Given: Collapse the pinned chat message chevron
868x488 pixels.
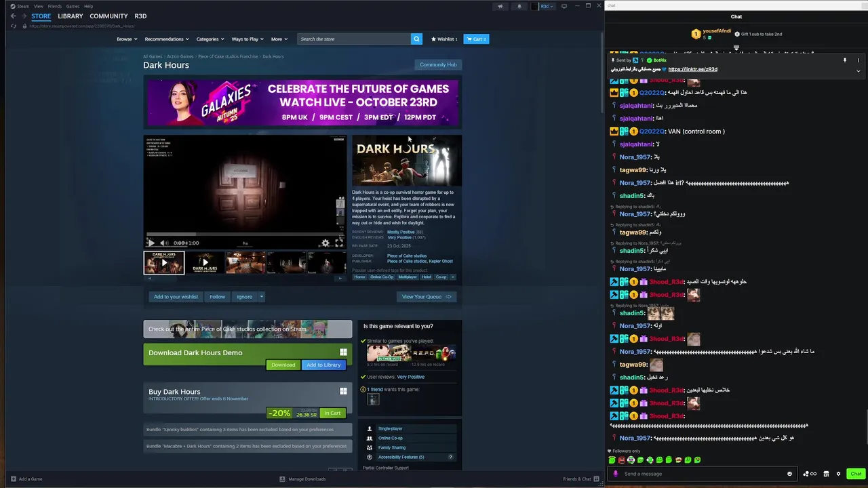Looking at the screenshot, I should point(858,70).
